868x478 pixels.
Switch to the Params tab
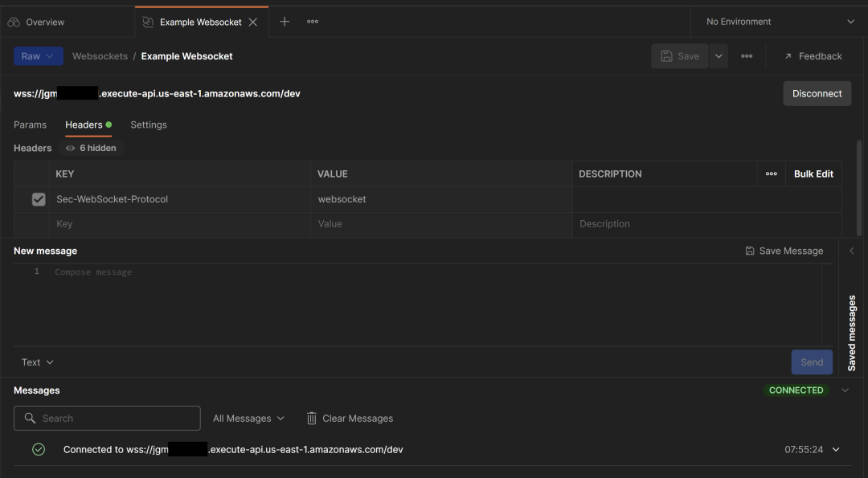(x=30, y=125)
